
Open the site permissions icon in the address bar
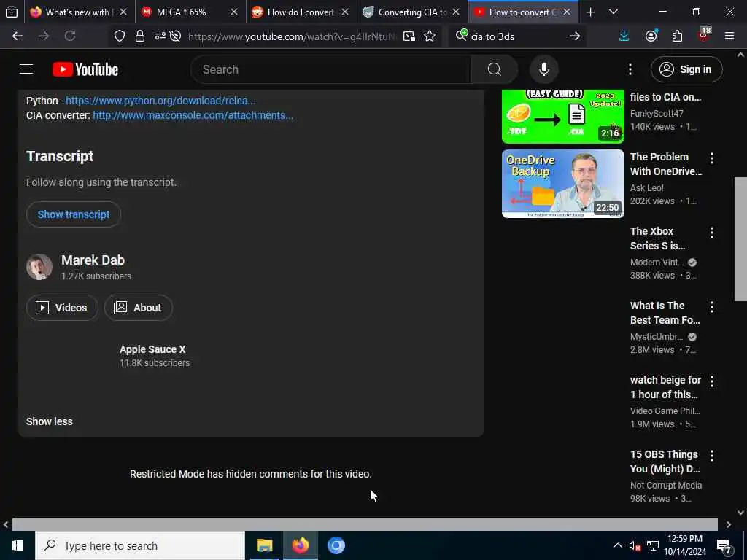click(160, 36)
